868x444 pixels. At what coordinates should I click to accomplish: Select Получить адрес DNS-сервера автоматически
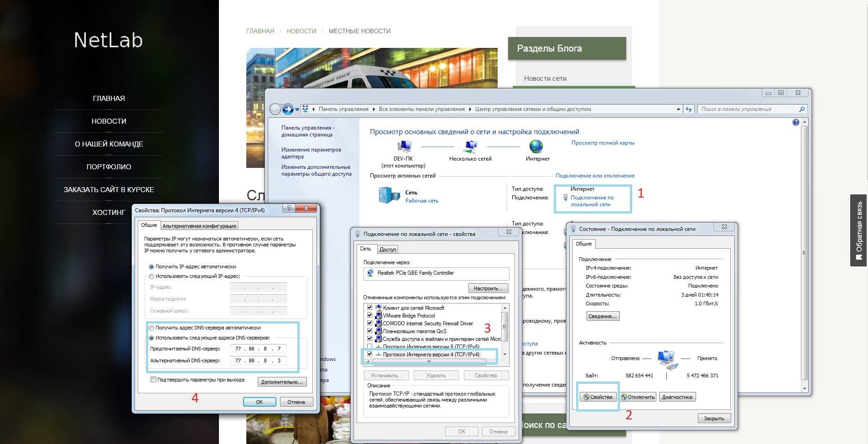coord(151,328)
